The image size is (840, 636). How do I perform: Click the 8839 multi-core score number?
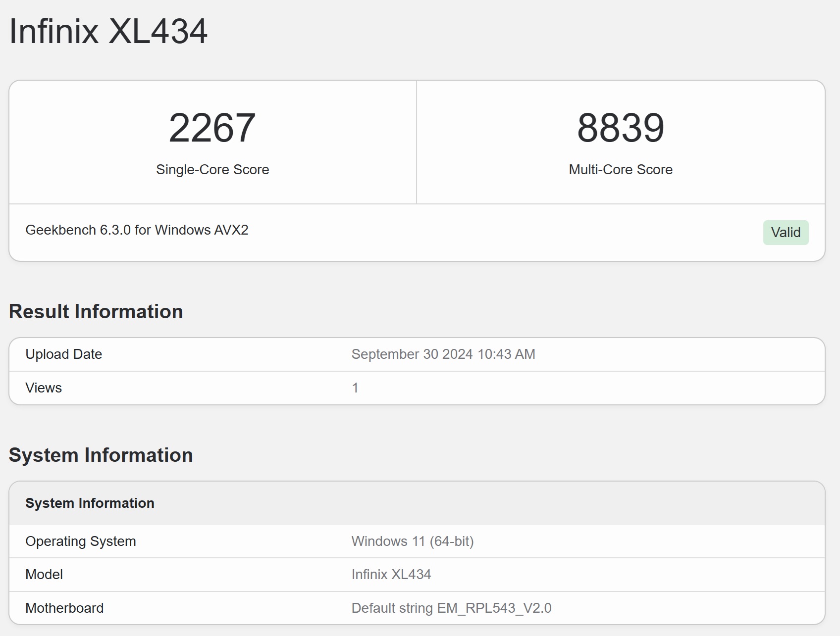(621, 128)
